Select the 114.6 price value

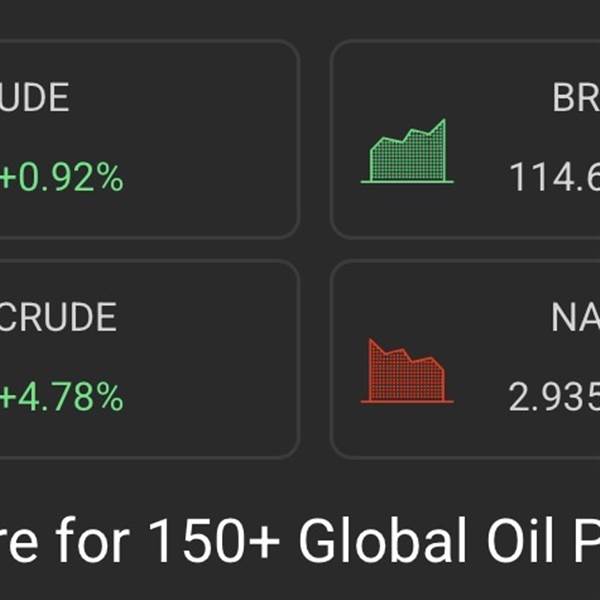[554, 178]
